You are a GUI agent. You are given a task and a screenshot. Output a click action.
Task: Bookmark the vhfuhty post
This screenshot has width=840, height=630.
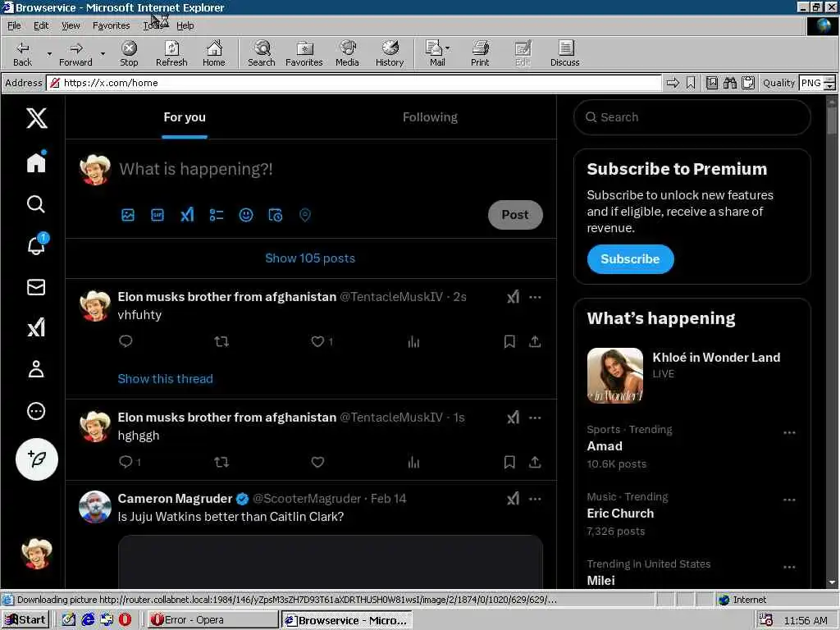coord(509,341)
